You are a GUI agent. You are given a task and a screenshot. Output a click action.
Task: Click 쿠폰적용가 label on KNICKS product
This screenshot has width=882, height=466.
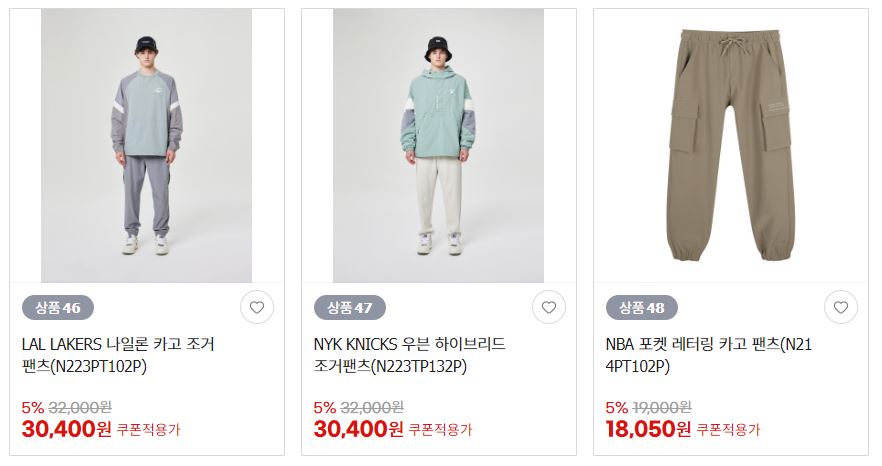[x=440, y=430]
